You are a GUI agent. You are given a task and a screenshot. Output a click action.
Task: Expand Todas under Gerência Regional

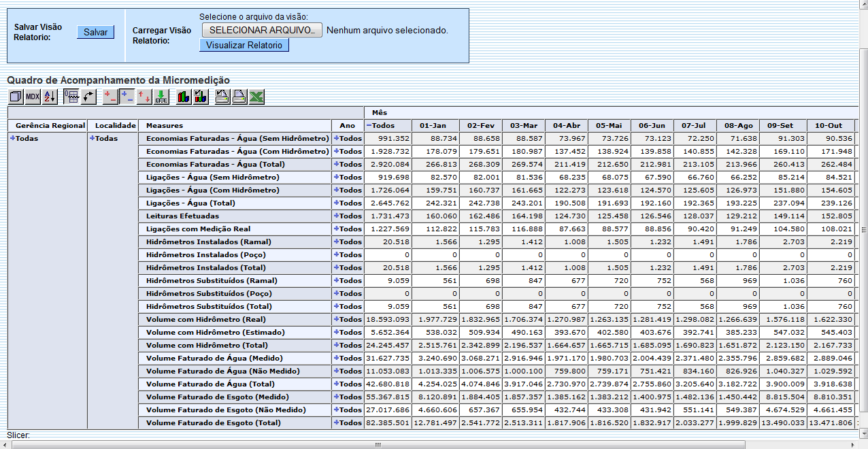pyautogui.click(x=12, y=139)
